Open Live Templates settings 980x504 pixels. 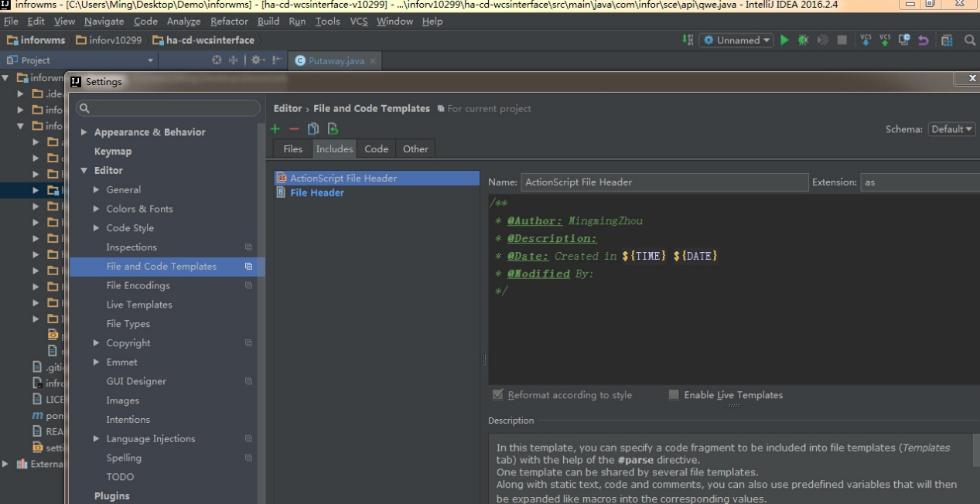point(139,305)
